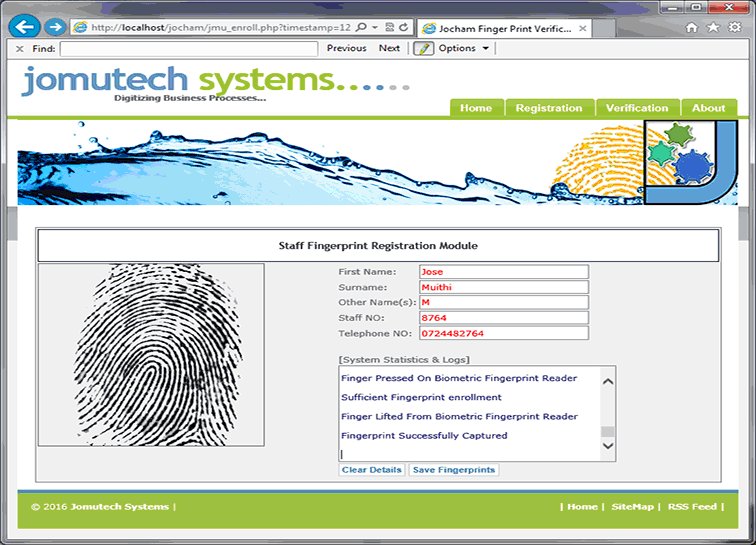
Task: Click the logs box scroll down arrow
Action: pyautogui.click(x=608, y=446)
